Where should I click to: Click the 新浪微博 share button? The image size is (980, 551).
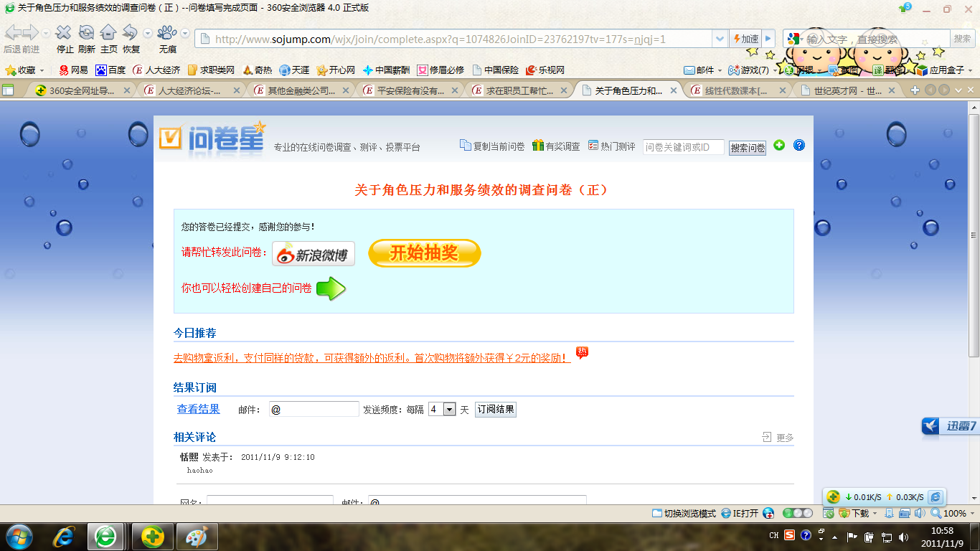[314, 254]
